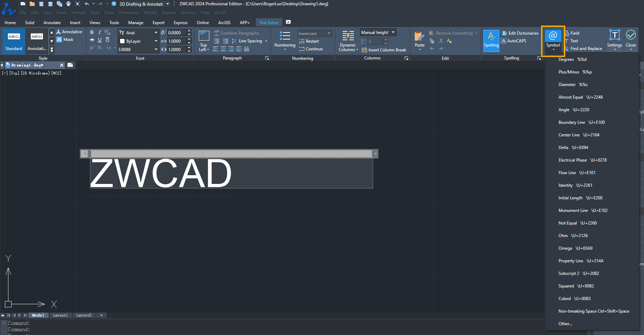Click Continue numbering
The image size is (644, 335).
point(311,49)
